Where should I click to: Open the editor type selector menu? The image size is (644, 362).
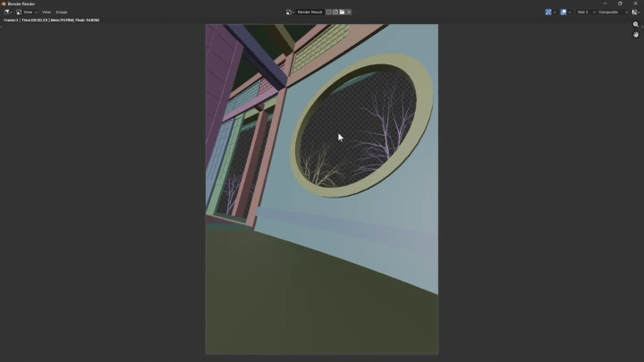coord(8,13)
